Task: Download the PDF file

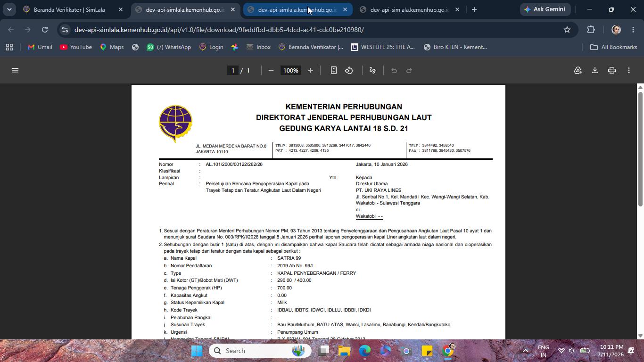Action: [x=595, y=70]
